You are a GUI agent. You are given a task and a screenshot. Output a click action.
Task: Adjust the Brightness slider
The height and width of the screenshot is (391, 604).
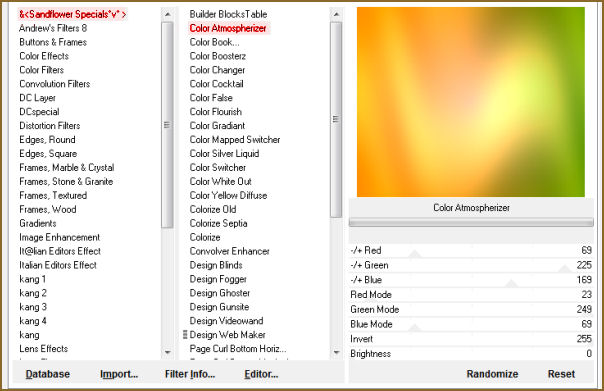(471, 354)
